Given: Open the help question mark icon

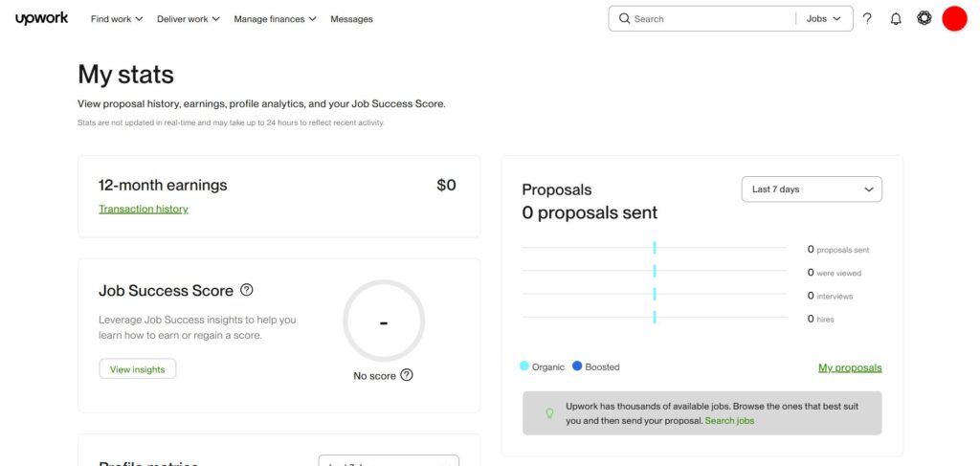Looking at the screenshot, I should pos(867,18).
